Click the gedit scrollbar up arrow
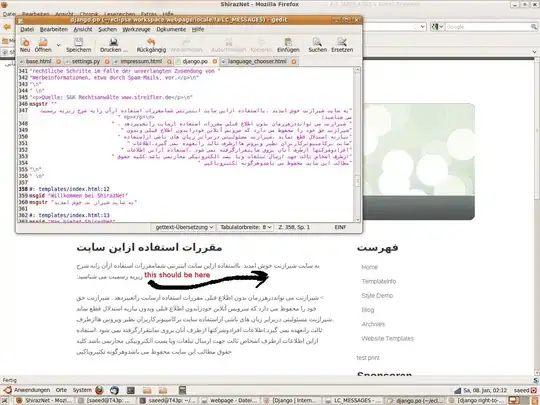 pos(357,70)
